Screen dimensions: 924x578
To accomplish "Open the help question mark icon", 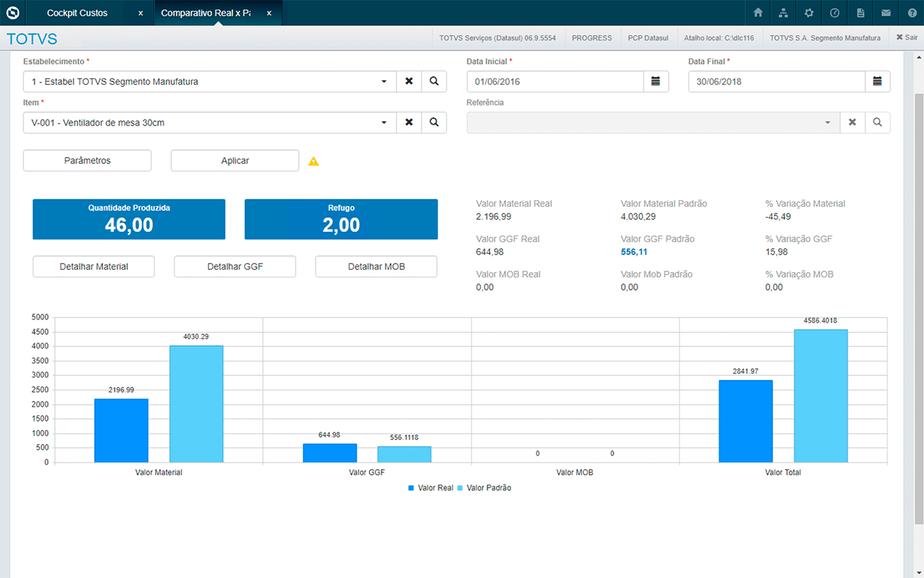I will tap(912, 13).
